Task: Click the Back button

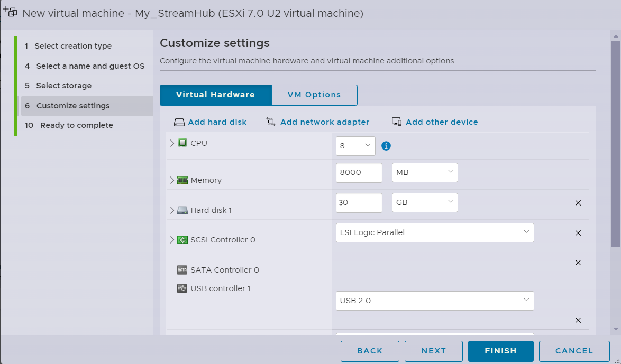Action: pos(370,351)
